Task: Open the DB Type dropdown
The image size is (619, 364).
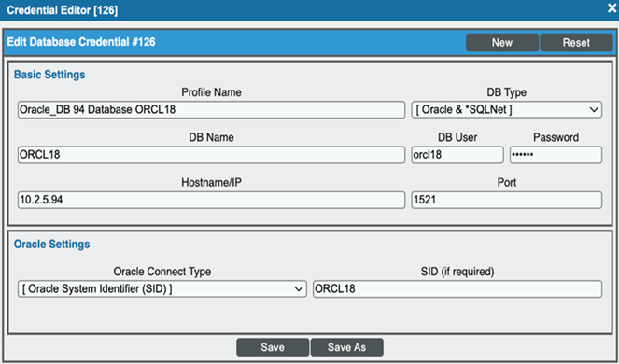Action: pyautogui.click(x=506, y=110)
